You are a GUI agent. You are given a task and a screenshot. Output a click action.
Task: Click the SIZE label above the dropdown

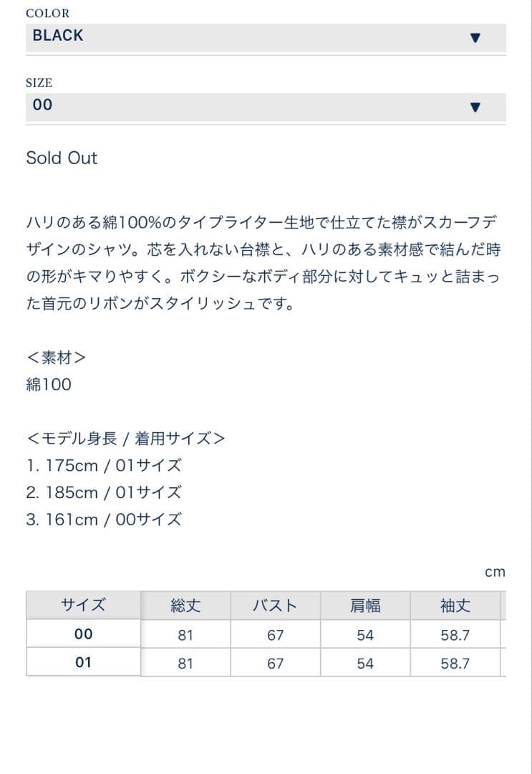tap(39, 82)
